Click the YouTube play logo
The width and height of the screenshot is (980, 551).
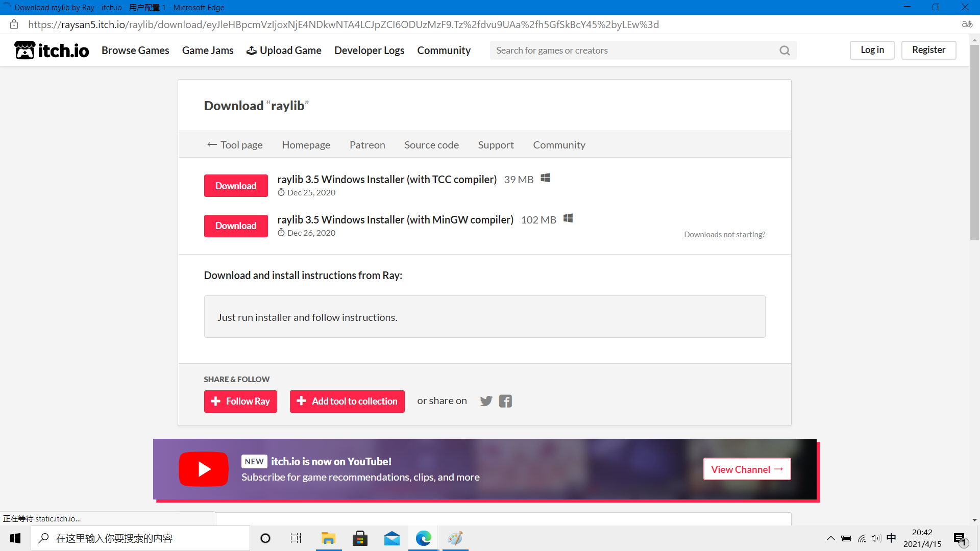pos(204,469)
